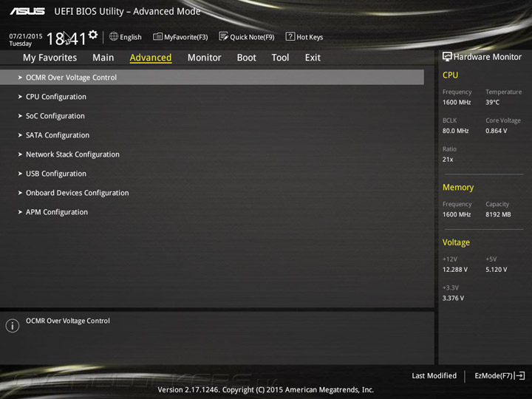Click the Hardware Monitor screen icon
The width and height of the screenshot is (532, 399).
(x=447, y=57)
